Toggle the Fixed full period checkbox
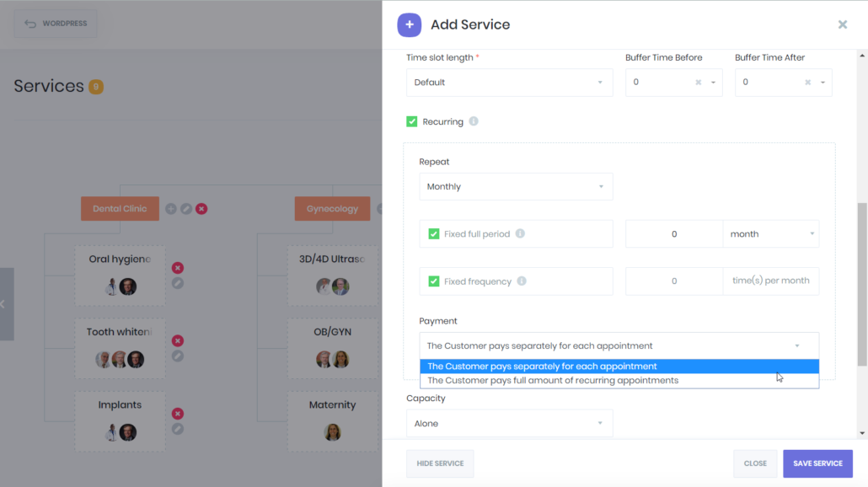Screen dimensions: 868x487 point(433,234)
